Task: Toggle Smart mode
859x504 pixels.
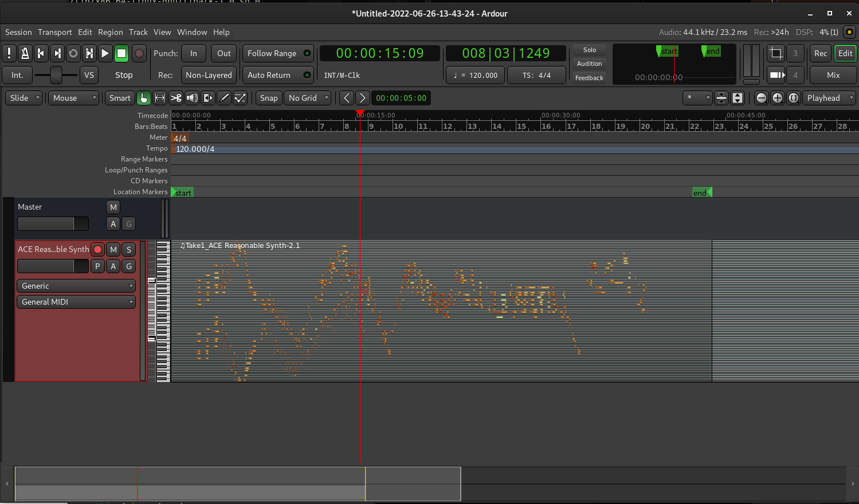Action: click(120, 98)
